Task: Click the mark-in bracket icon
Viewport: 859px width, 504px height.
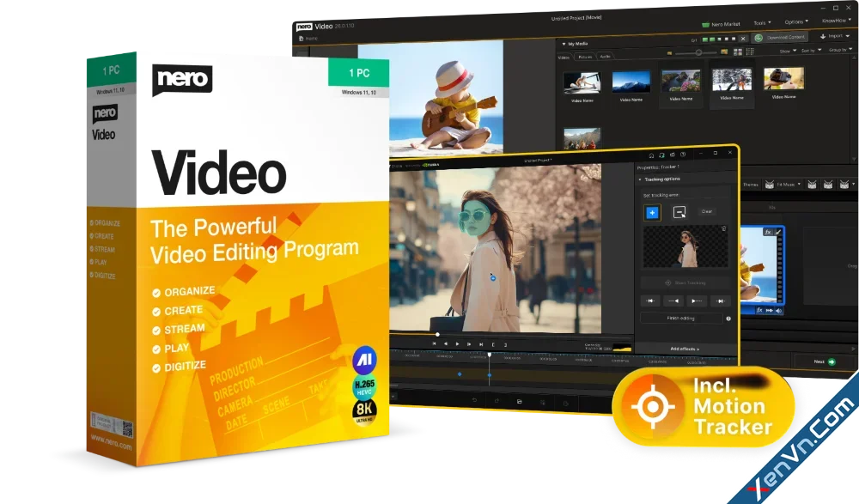Action: click(493, 344)
